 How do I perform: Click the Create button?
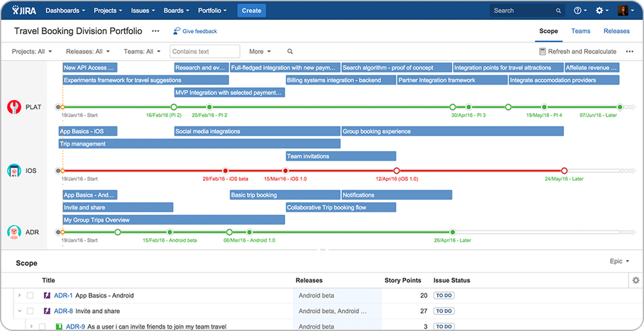[251, 11]
